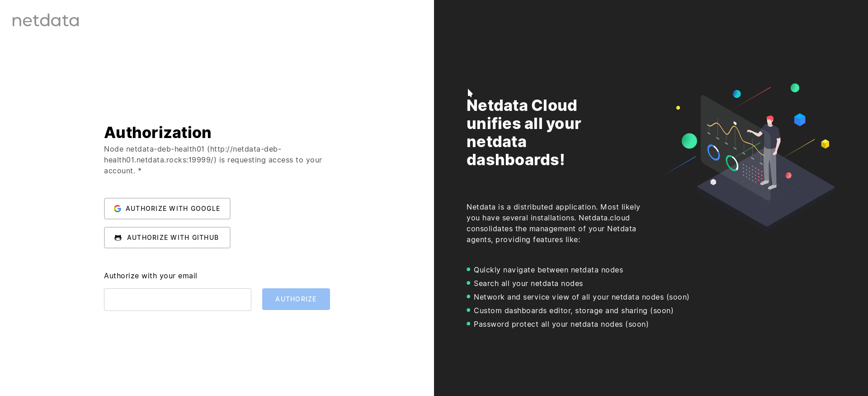The image size is (868, 396).
Task: Click the Authorization heading
Action: [158, 133]
